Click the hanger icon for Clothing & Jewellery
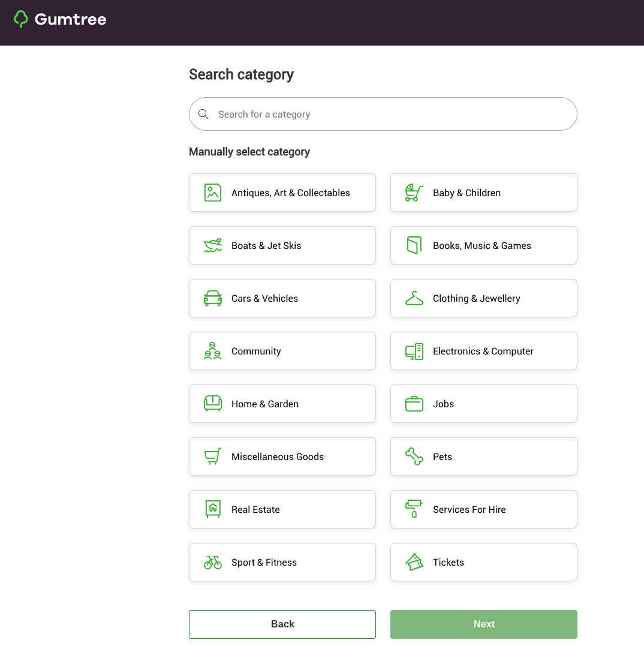This screenshot has width=644, height=664. 414,298
